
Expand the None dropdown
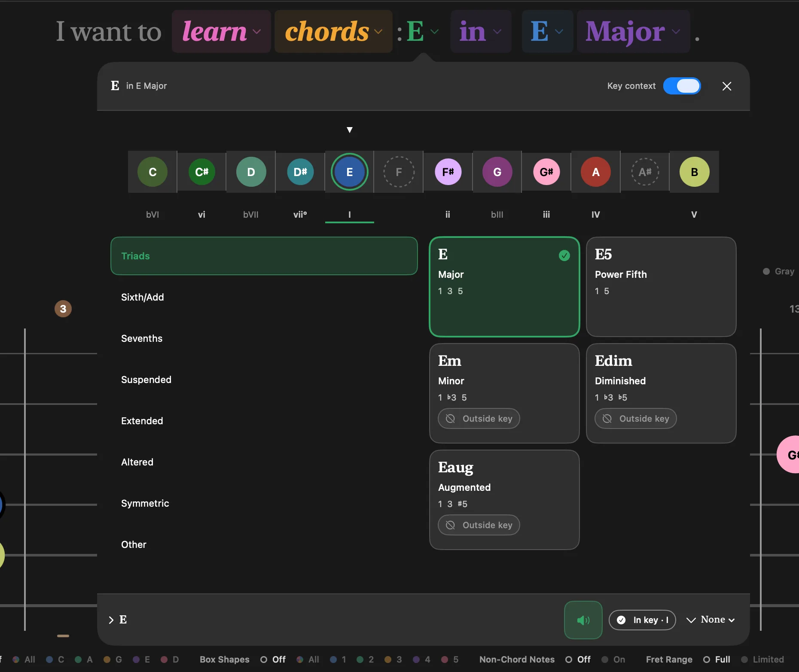click(x=711, y=620)
